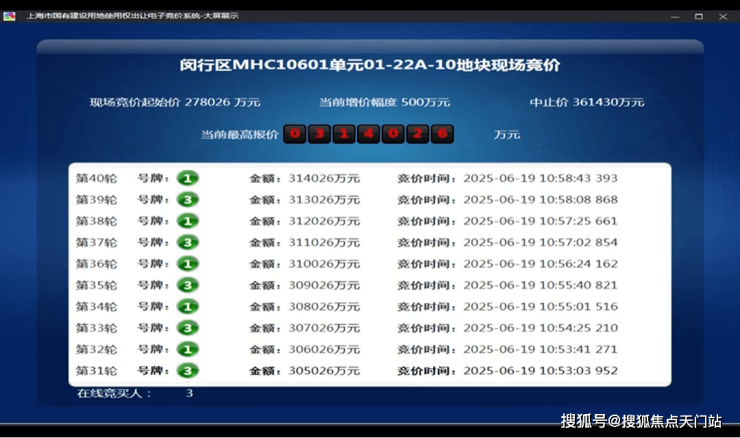Image resolution: width=740 pixels, height=438 pixels.
Task: Click the label 当前最高报价
Action: tap(240, 135)
